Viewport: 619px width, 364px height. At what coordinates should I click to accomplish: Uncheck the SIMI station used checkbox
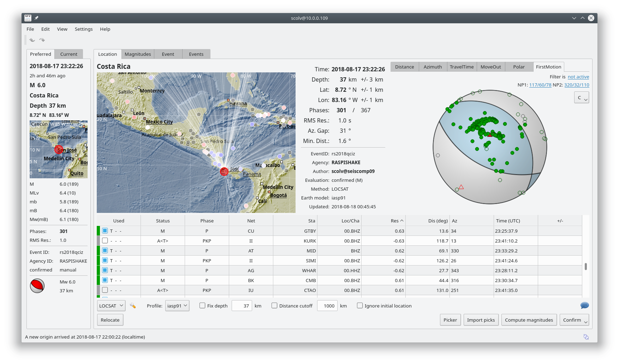click(x=105, y=260)
